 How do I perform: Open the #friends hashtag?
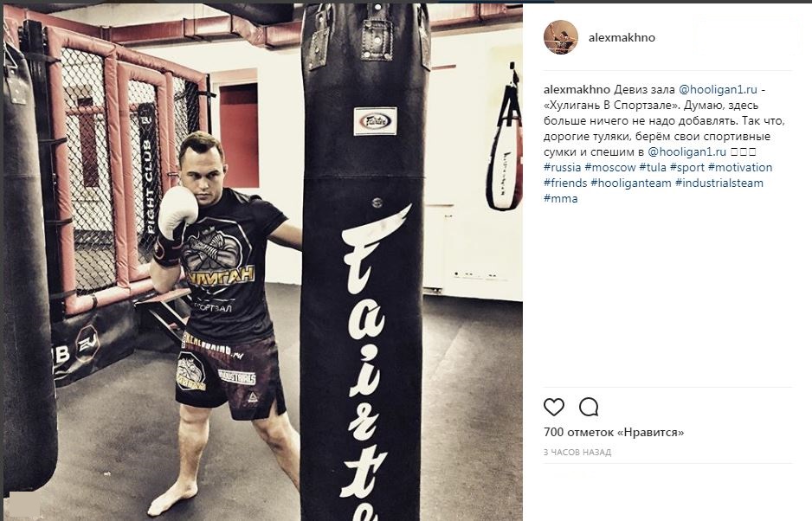point(565,183)
